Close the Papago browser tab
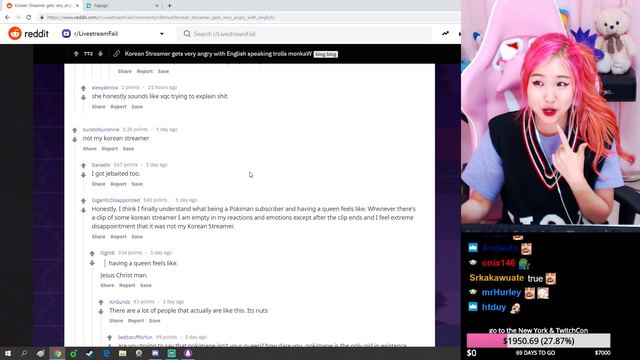This screenshot has width=640, height=360. (157, 6)
